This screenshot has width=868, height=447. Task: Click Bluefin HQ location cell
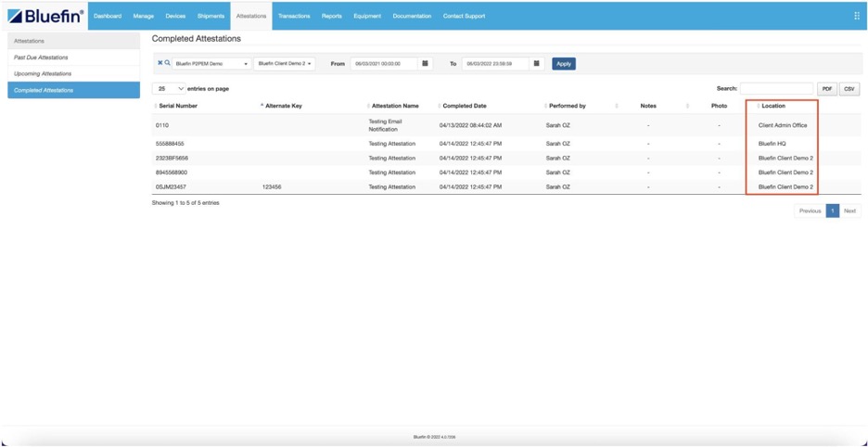772,144
